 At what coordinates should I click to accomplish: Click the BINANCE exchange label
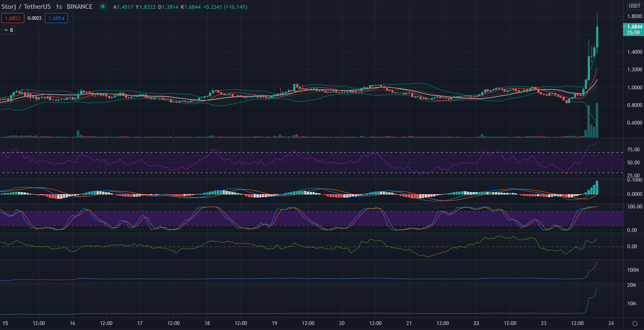[79, 7]
